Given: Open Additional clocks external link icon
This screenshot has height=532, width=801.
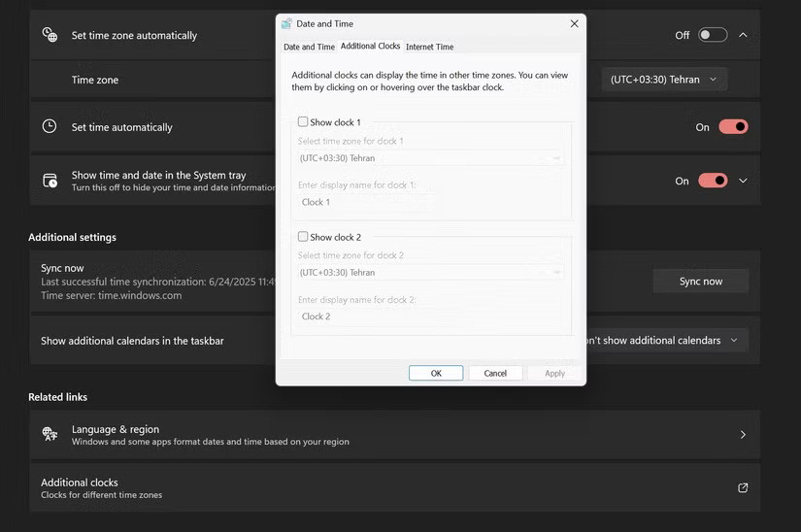Looking at the screenshot, I should click(743, 487).
